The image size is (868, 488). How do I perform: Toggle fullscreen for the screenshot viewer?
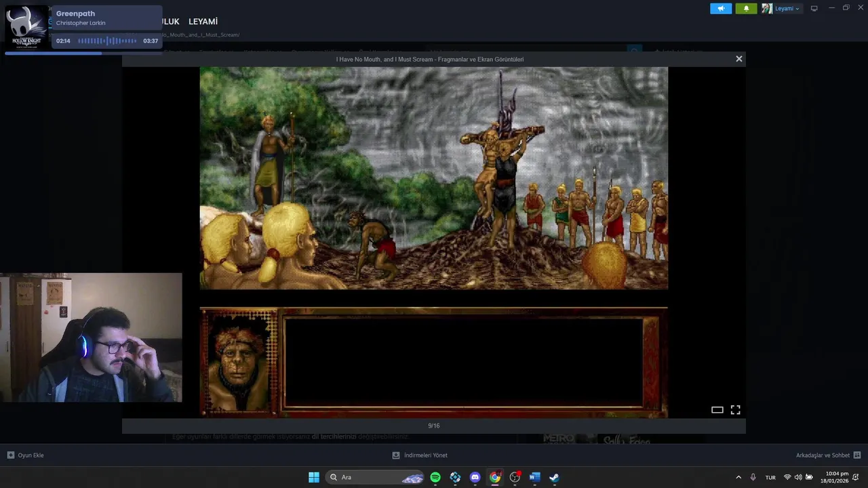point(735,409)
